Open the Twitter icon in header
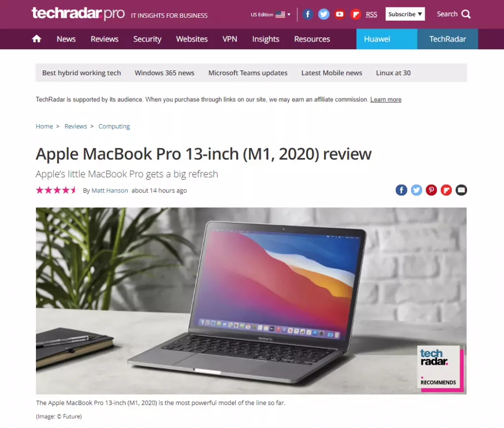Screen dimensions: 504x428 [324, 14]
